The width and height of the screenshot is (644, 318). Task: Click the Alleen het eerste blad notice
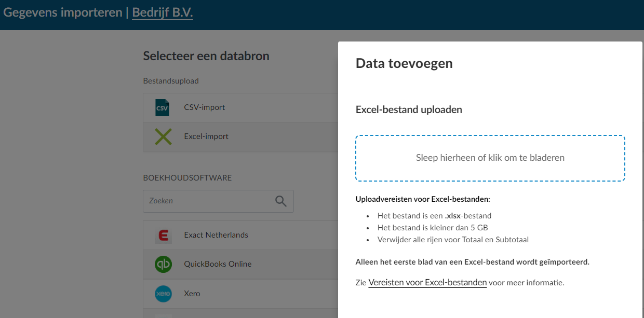coord(473,262)
